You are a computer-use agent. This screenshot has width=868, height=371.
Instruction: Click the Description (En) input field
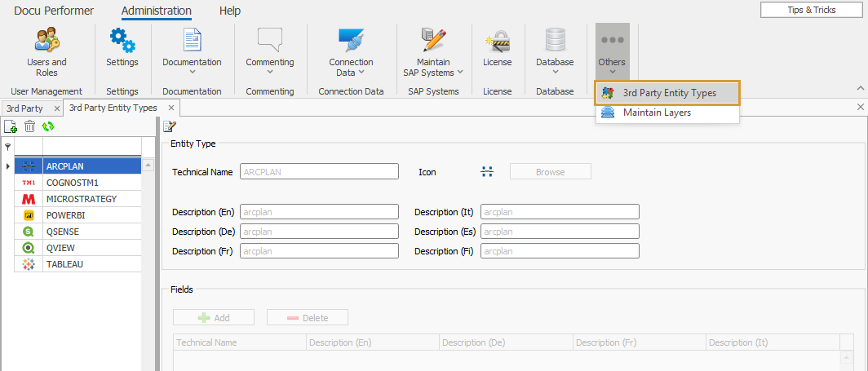pyautogui.click(x=319, y=212)
